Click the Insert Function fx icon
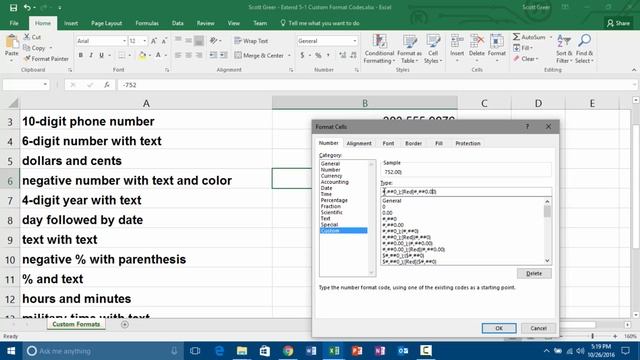The width and height of the screenshot is (640, 360). [107, 85]
